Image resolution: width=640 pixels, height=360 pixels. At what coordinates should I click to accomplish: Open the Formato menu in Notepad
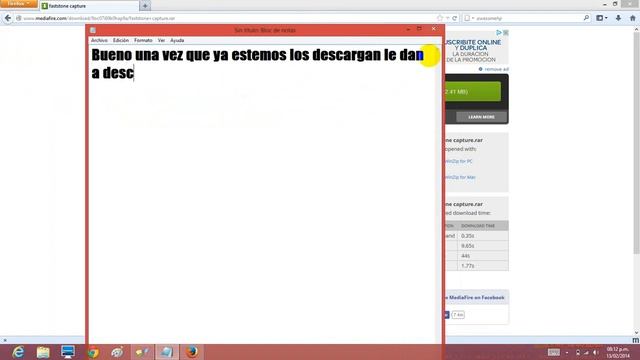(143, 40)
